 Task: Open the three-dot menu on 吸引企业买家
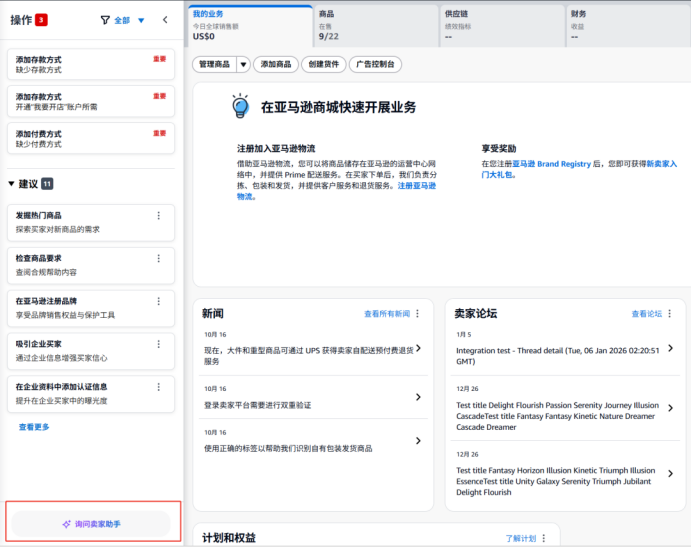(159, 344)
